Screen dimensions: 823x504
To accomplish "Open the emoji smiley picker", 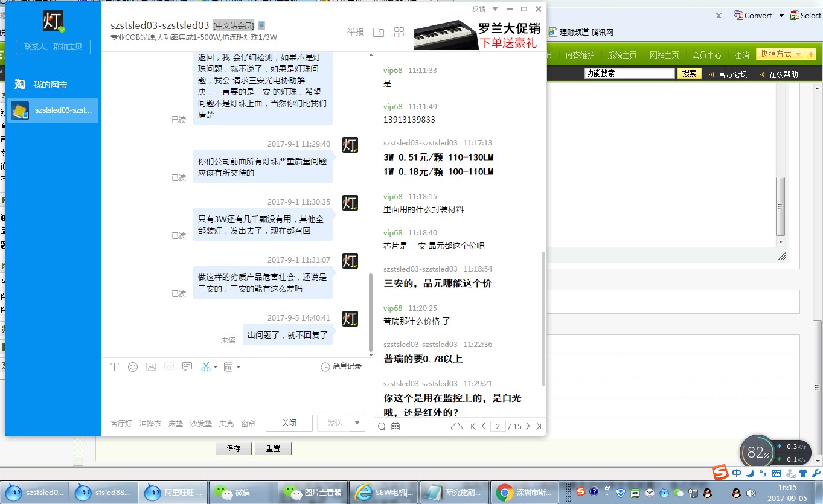I will click(x=133, y=366).
